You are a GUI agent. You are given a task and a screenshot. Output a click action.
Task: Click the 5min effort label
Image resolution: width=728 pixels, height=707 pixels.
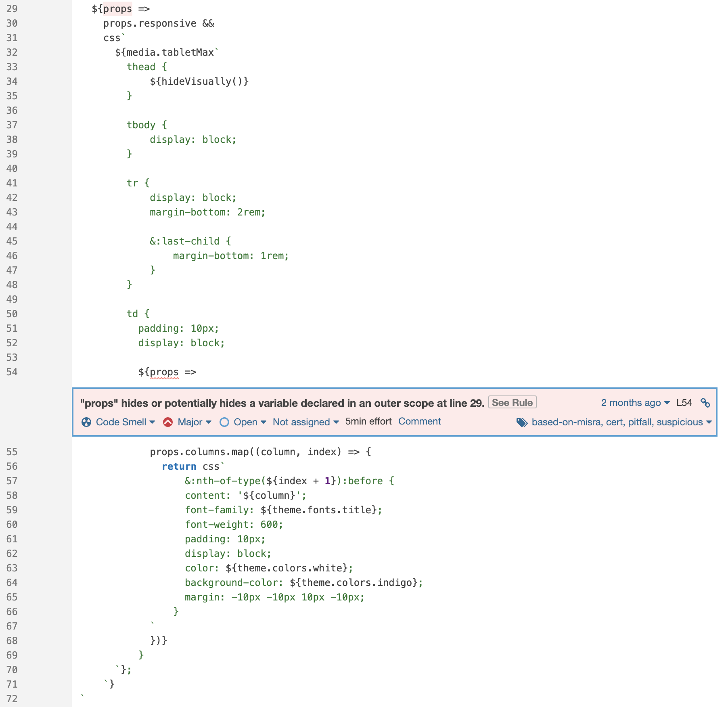click(368, 421)
